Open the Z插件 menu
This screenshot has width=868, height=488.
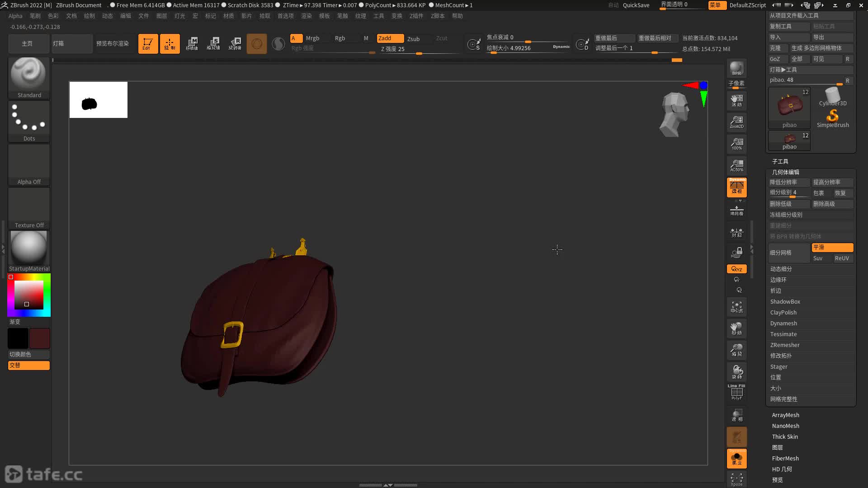[416, 16]
